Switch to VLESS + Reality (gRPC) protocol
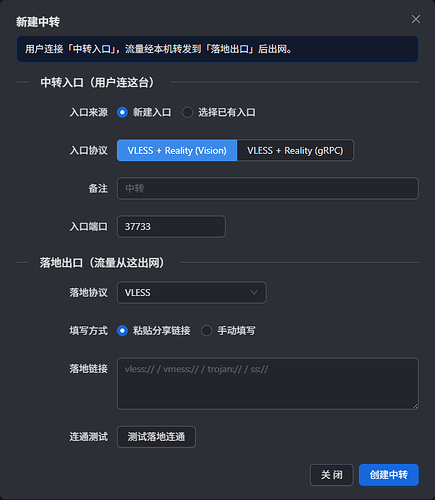The width and height of the screenshot is (435, 500). click(x=295, y=150)
